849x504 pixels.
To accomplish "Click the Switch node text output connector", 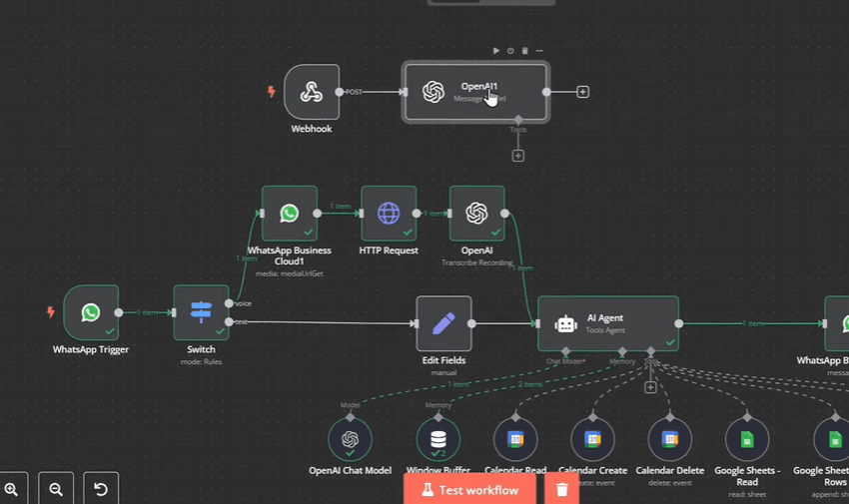I will click(229, 322).
